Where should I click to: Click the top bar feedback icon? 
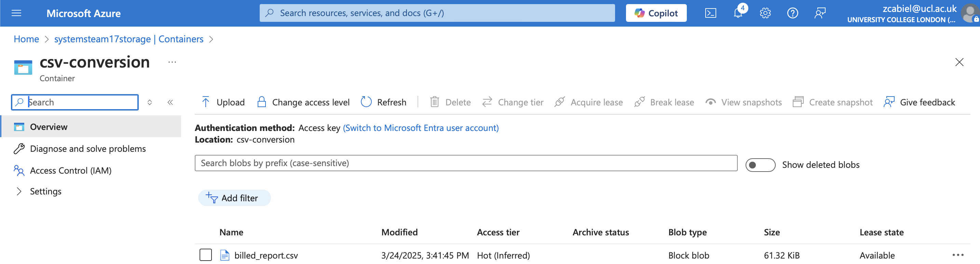pyautogui.click(x=820, y=13)
